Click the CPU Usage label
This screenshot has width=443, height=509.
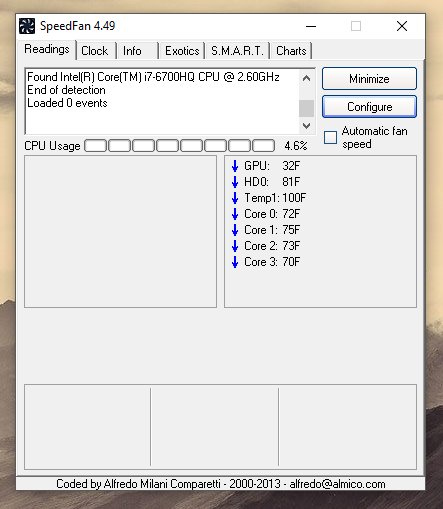click(x=52, y=146)
